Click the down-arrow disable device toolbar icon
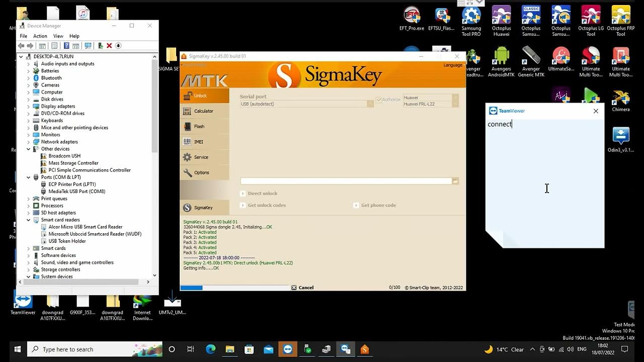Image resolution: width=644 pixels, height=362 pixels. coord(118,46)
